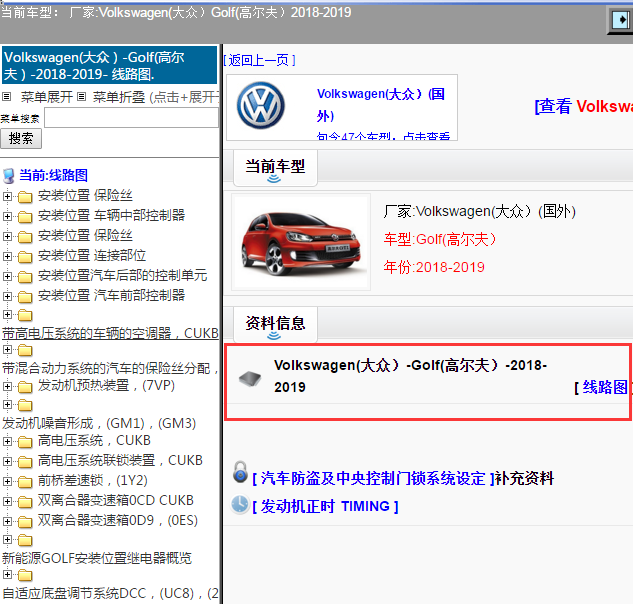The image size is (633, 604).
Task: Expand the 发动机预热装置, (7VP) node
Action: click(7, 386)
